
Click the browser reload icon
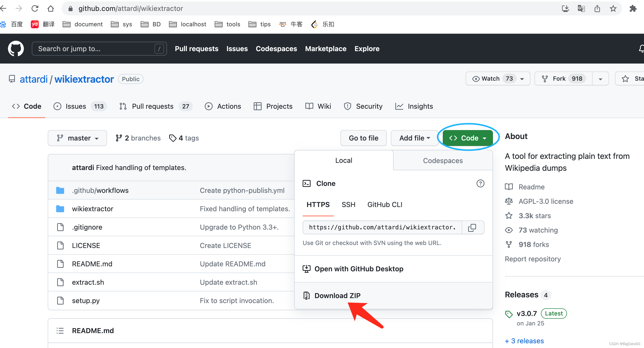35,8
